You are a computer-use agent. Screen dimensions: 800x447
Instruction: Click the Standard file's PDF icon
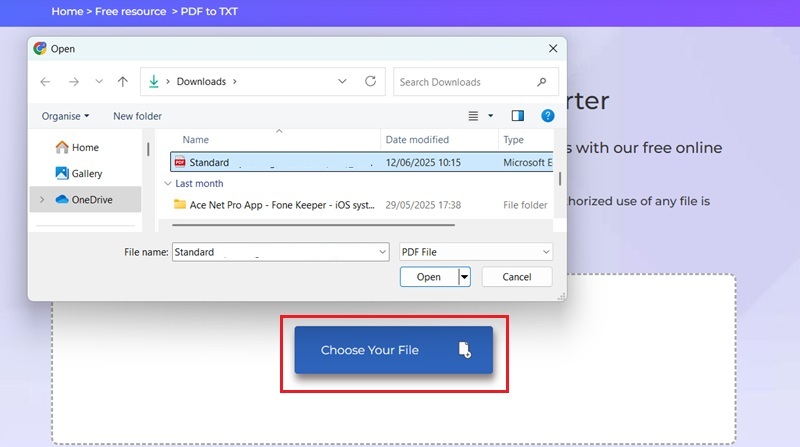(x=180, y=162)
